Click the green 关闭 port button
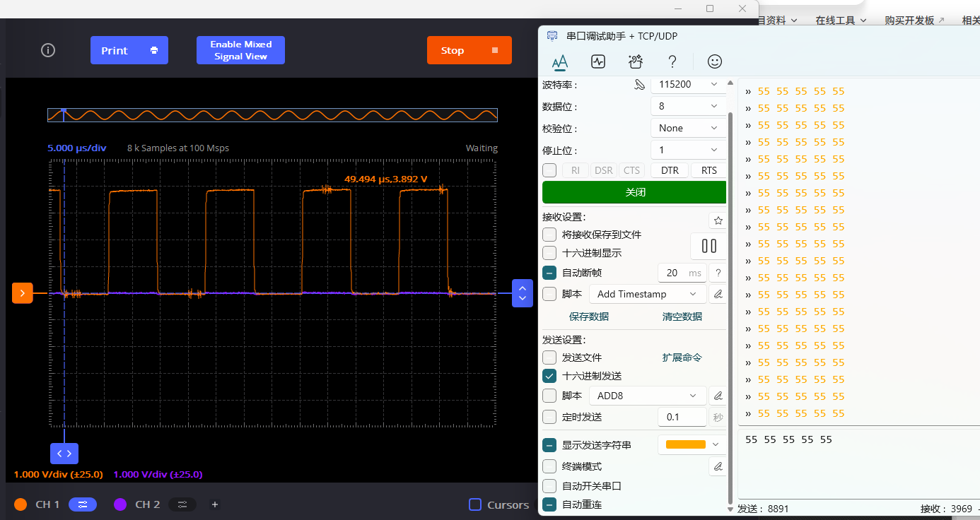Image resolution: width=980 pixels, height=520 pixels. click(634, 192)
